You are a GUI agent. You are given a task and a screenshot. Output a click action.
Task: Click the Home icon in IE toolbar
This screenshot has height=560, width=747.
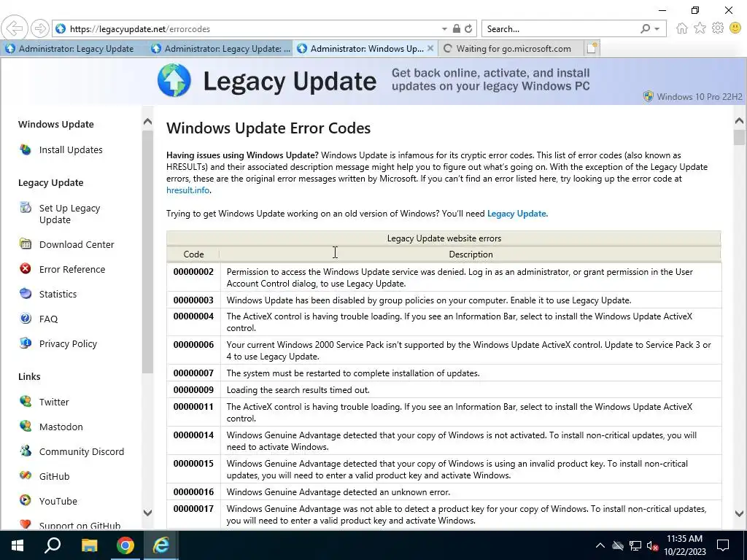point(682,28)
